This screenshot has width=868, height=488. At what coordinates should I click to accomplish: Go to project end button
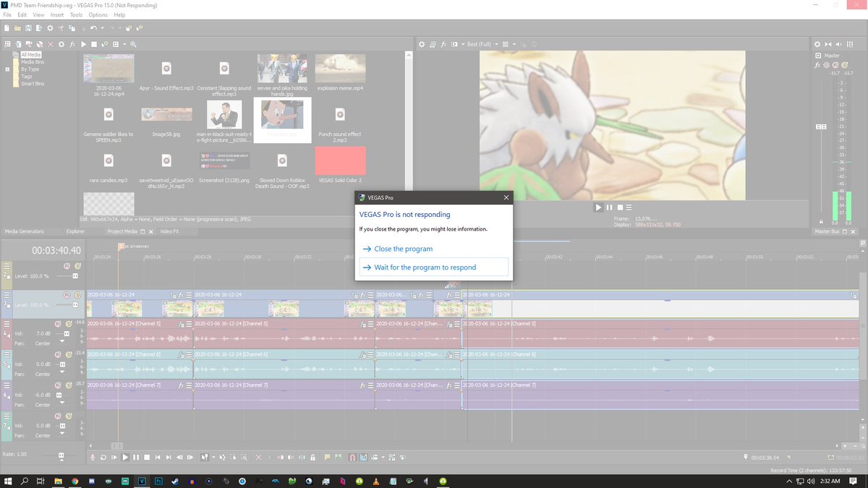(169, 458)
